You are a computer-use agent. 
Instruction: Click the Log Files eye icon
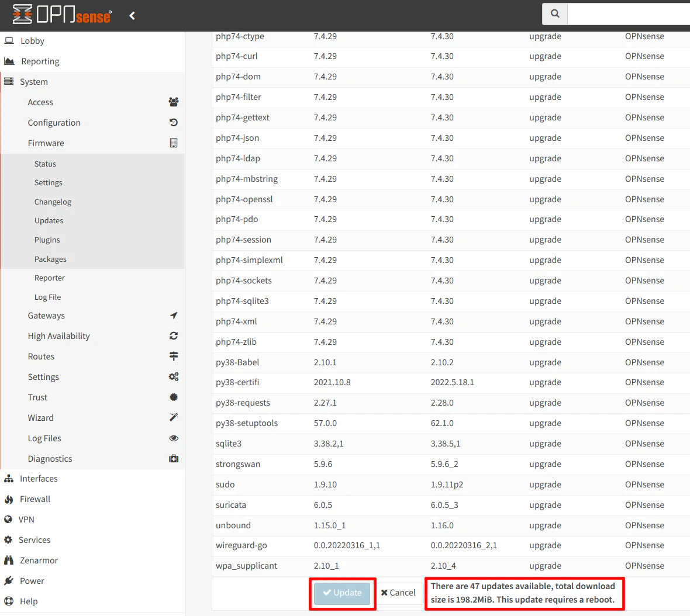pyautogui.click(x=174, y=438)
